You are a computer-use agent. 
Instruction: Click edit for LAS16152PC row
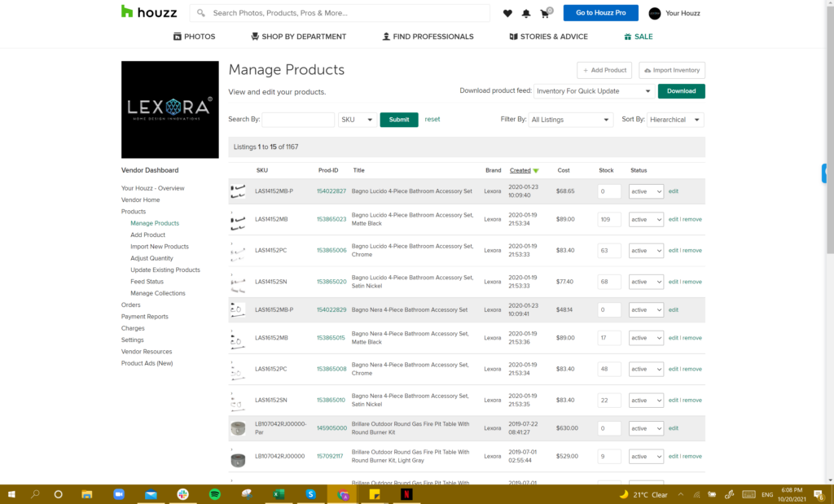coord(674,369)
